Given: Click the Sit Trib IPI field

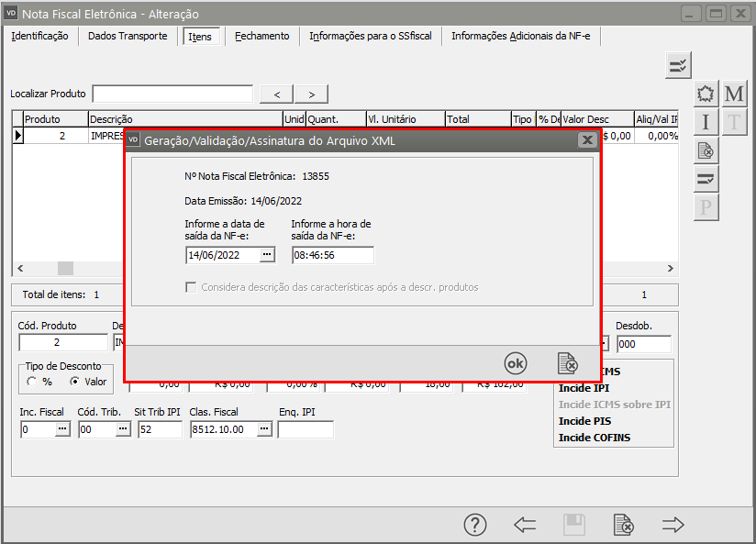Looking at the screenshot, I should [x=160, y=429].
